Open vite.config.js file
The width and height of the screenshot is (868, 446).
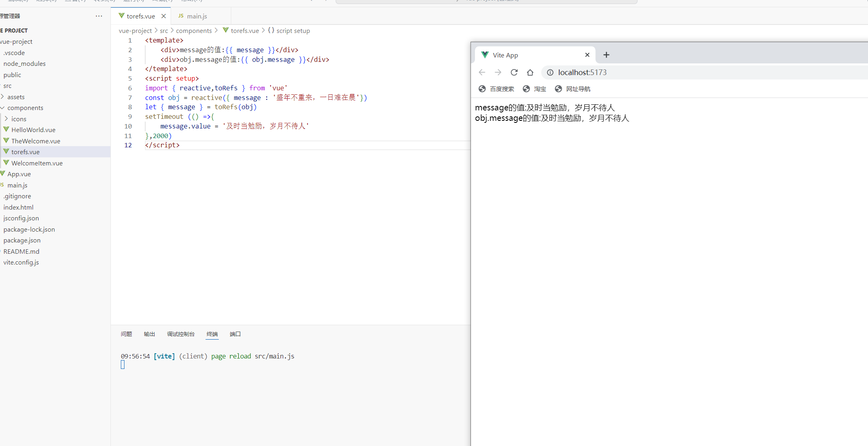click(x=21, y=262)
